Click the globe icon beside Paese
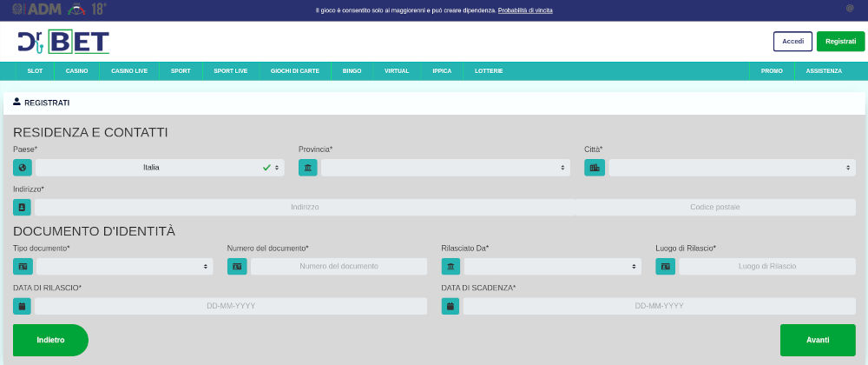The image size is (868, 365). click(x=23, y=167)
